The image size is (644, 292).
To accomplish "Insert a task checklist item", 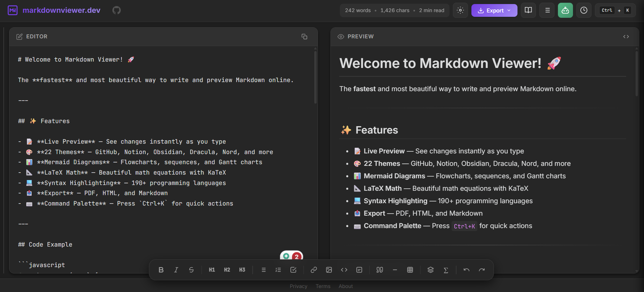I will coord(293,270).
